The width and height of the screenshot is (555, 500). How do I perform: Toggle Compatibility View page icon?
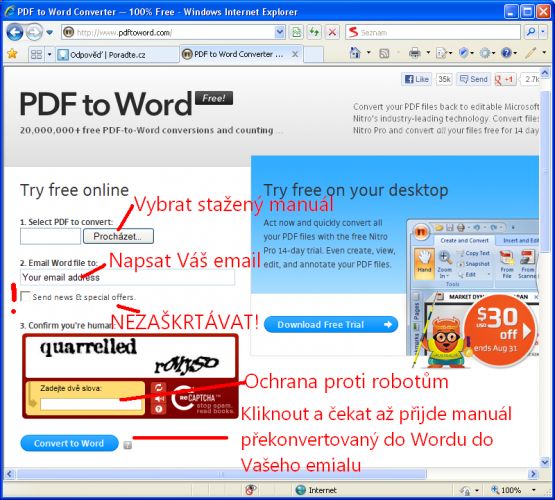(x=296, y=33)
